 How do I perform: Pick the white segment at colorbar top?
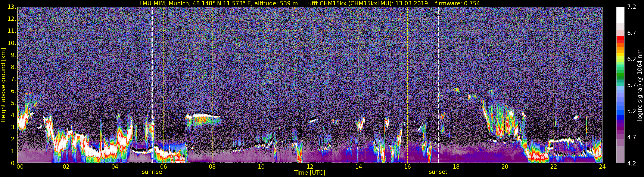click(620, 15)
